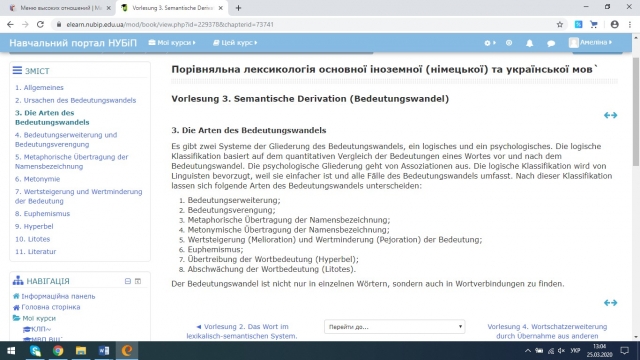This screenshot has height=360, width=640.
Task: Open the settings gear dropdown in header
Action: (x=489, y=43)
